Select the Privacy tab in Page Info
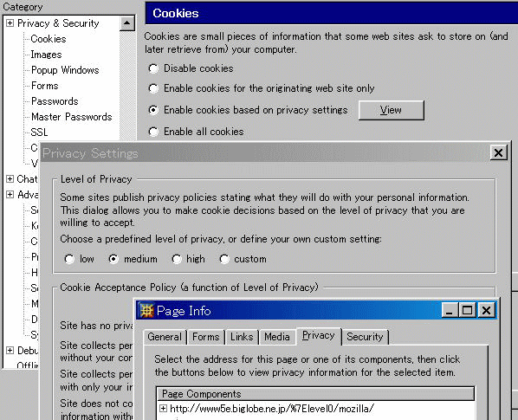Image resolution: width=518 pixels, height=420 pixels. 319,336
